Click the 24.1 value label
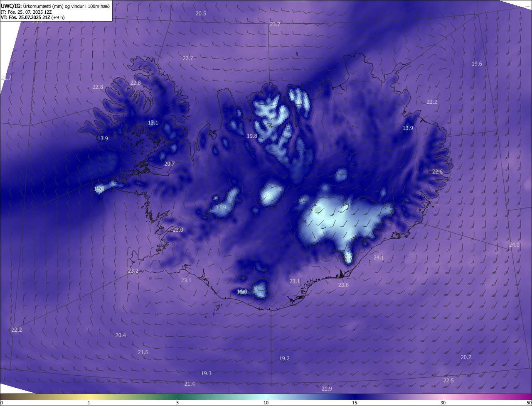 pyautogui.click(x=379, y=258)
